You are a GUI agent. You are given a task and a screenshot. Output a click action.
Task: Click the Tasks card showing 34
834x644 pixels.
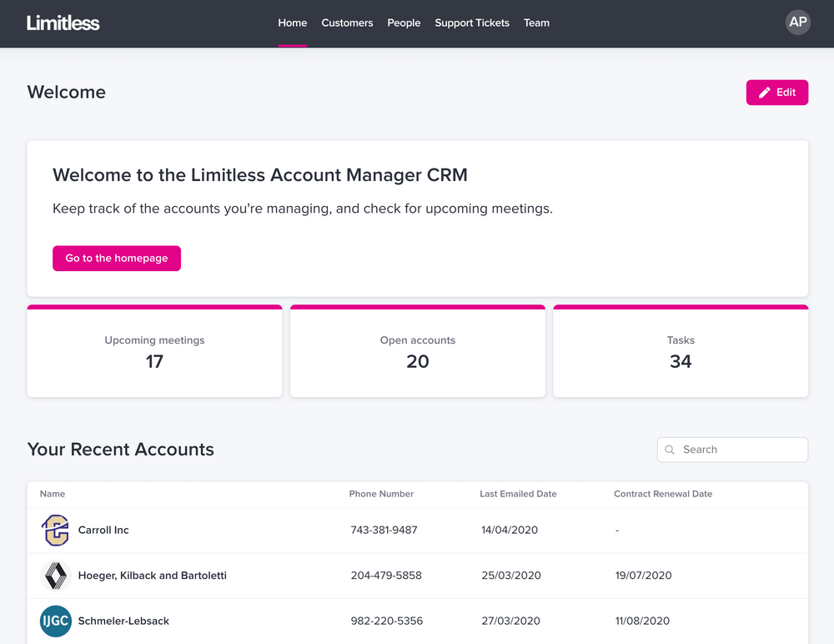[x=681, y=350]
